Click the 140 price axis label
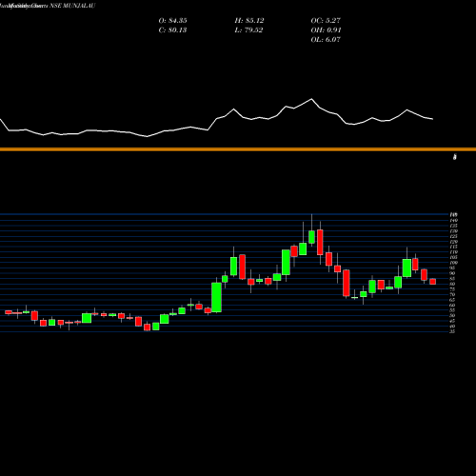 [x=454, y=220]
